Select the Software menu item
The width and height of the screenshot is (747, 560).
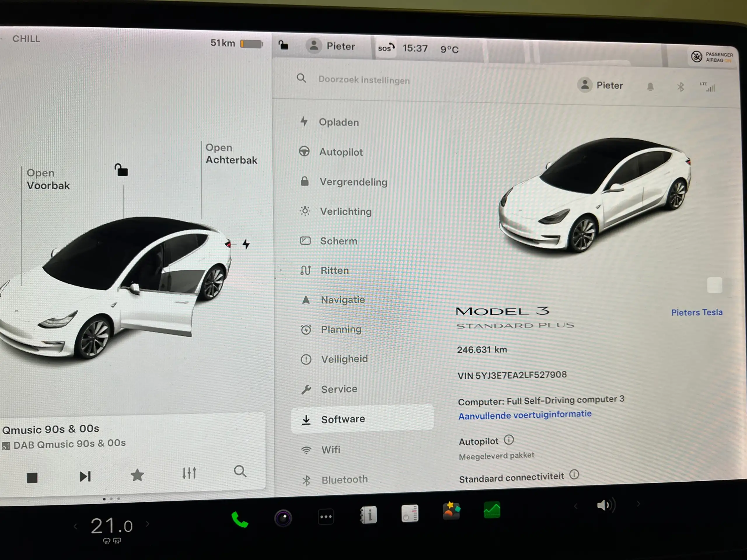pos(362,419)
